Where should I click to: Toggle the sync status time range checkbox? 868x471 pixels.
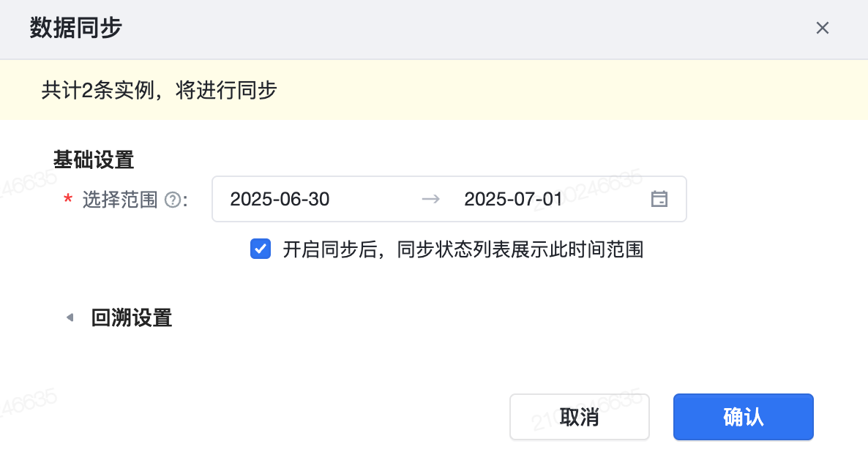point(260,249)
